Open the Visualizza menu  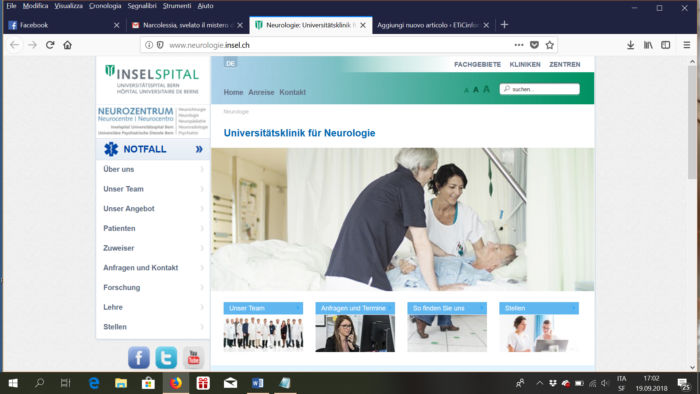(x=68, y=6)
